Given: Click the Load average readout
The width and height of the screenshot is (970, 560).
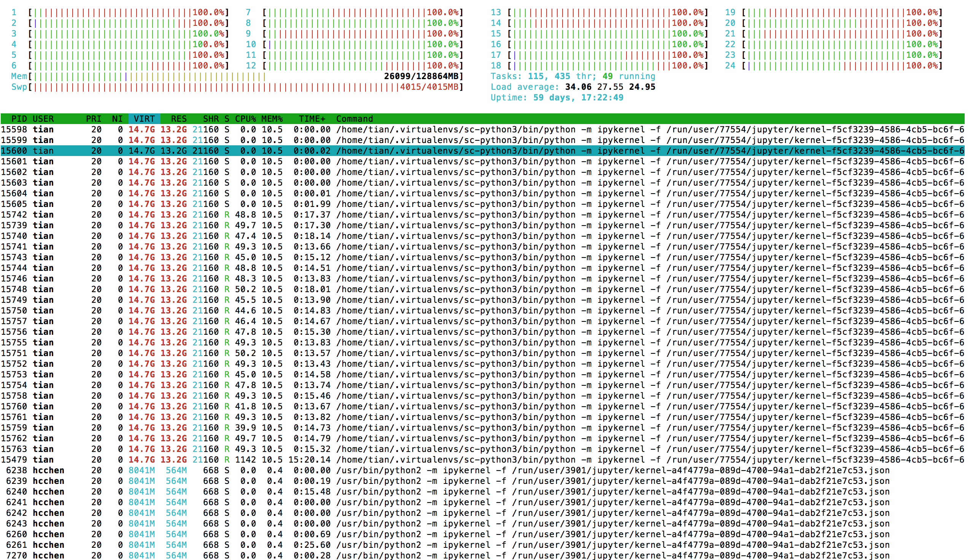Looking at the screenshot, I should tap(573, 87).
